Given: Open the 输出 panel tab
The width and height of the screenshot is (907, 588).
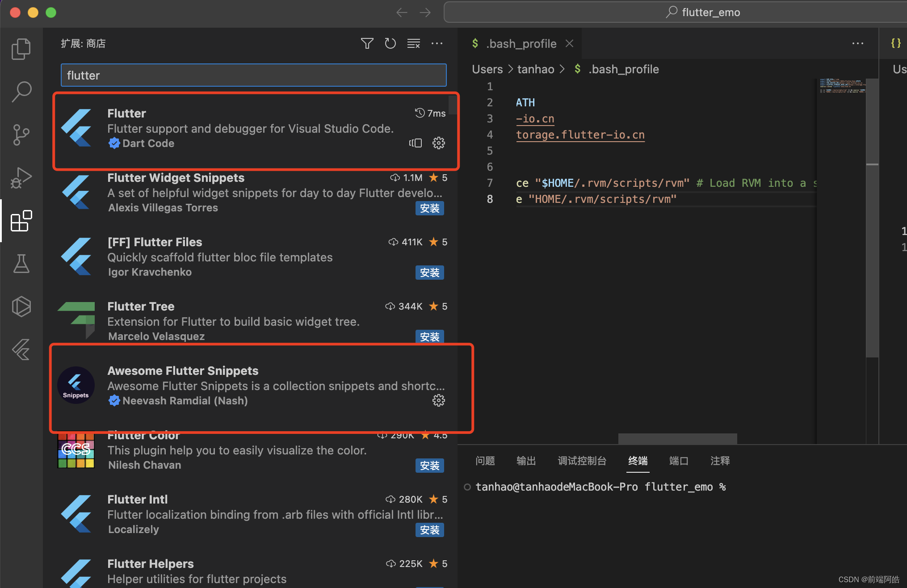Looking at the screenshot, I should coord(526,461).
